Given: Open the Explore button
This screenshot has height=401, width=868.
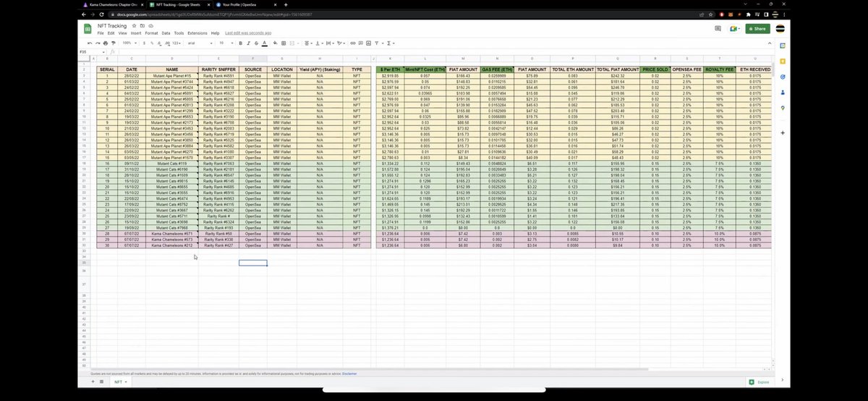Looking at the screenshot, I should coord(760,381).
